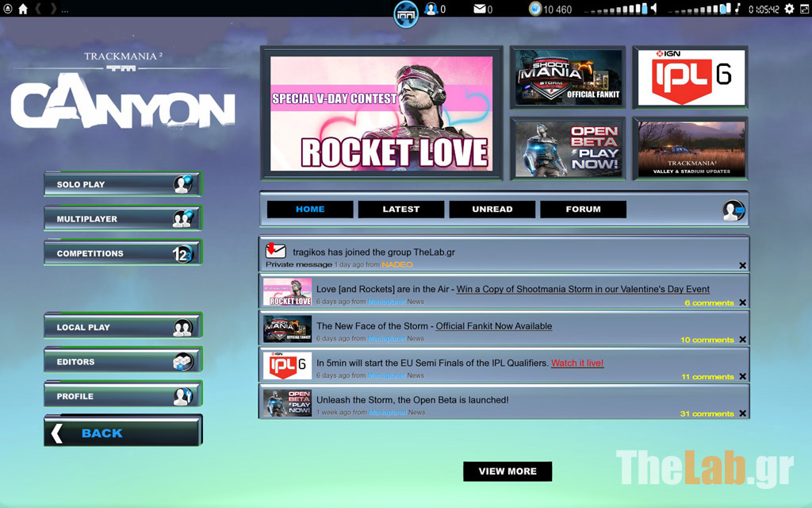Open the buddies icon showing 0
812x508 pixels.
click(431, 9)
